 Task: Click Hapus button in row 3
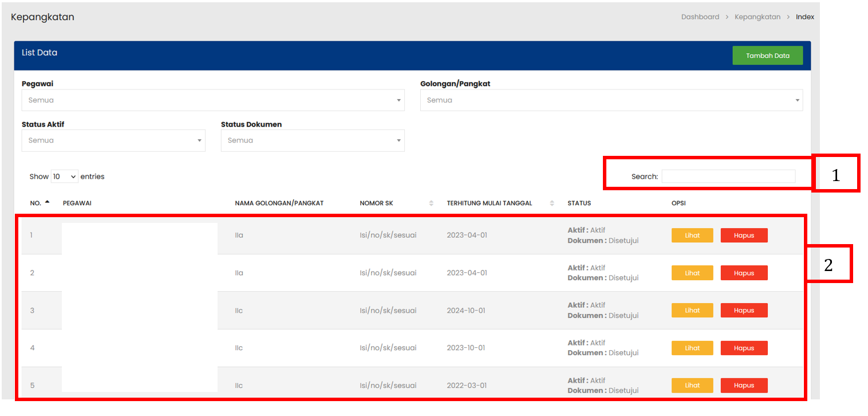[x=744, y=311]
